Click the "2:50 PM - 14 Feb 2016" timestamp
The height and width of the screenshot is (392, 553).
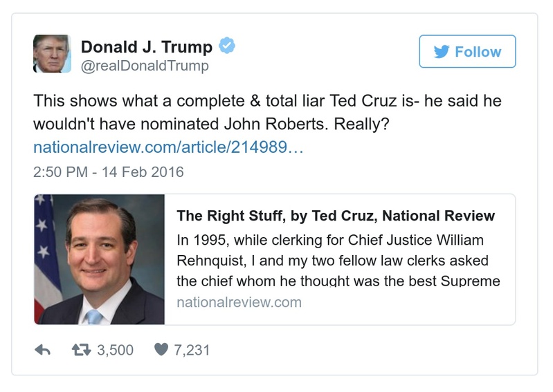click(109, 171)
